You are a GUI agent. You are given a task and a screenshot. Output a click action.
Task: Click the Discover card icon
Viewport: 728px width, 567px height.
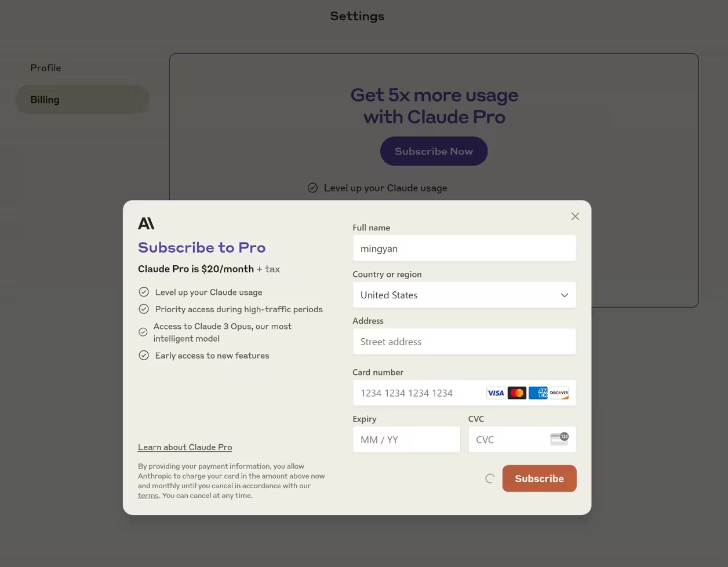tap(559, 393)
